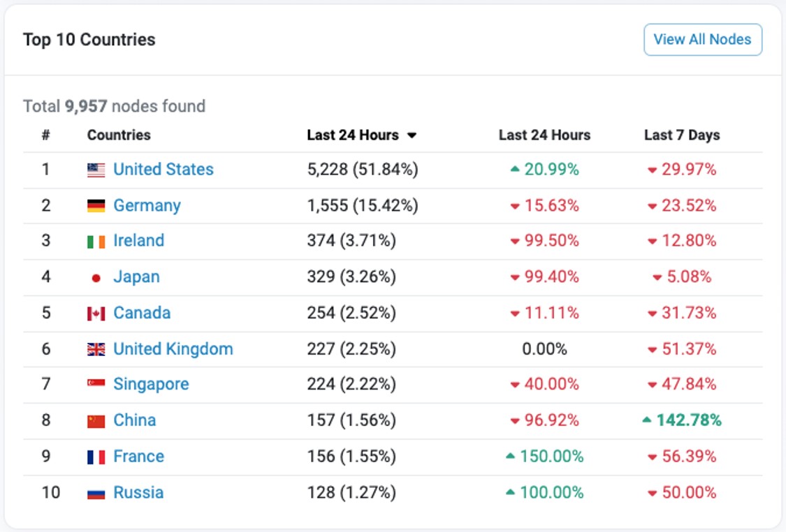Toggle the Last 24 Hours sort arrow
786x532 pixels.
click(412, 135)
